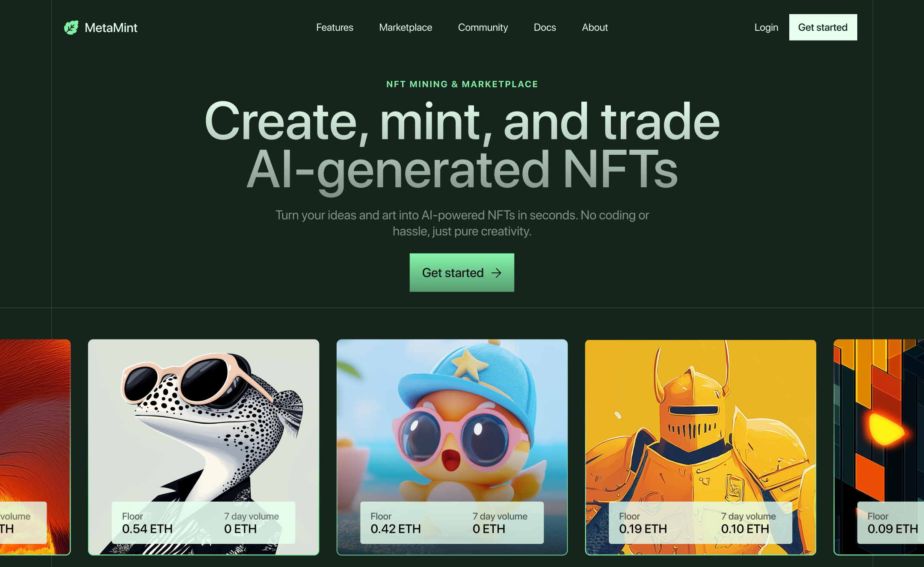The image size is (924, 567).
Task: Click the Login link
Action: point(766,27)
